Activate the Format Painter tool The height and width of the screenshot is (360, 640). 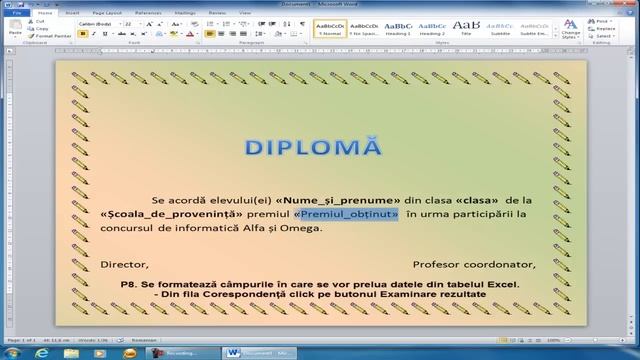pos(49,36)
